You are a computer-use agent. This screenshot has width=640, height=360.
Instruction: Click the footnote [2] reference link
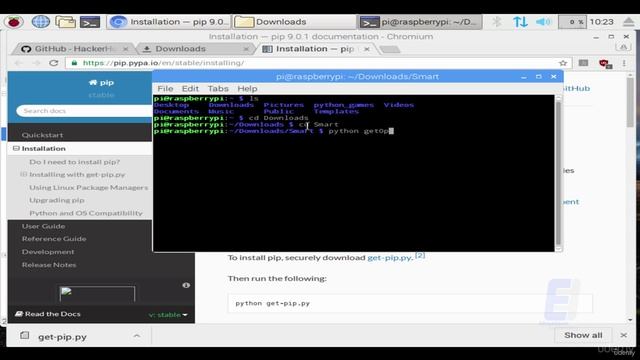[x=420, y=256]
